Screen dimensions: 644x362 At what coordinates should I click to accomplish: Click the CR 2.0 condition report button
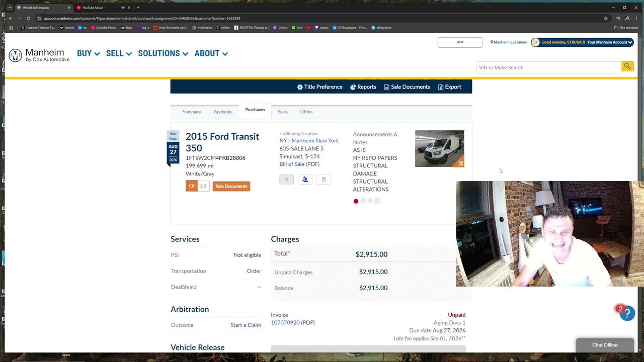click(197, 186)
